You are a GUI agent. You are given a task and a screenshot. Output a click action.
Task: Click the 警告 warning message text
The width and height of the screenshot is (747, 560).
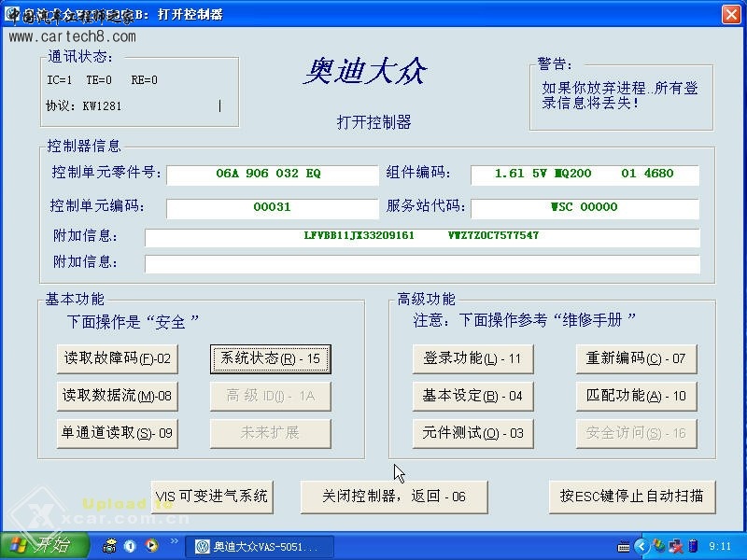620,95
